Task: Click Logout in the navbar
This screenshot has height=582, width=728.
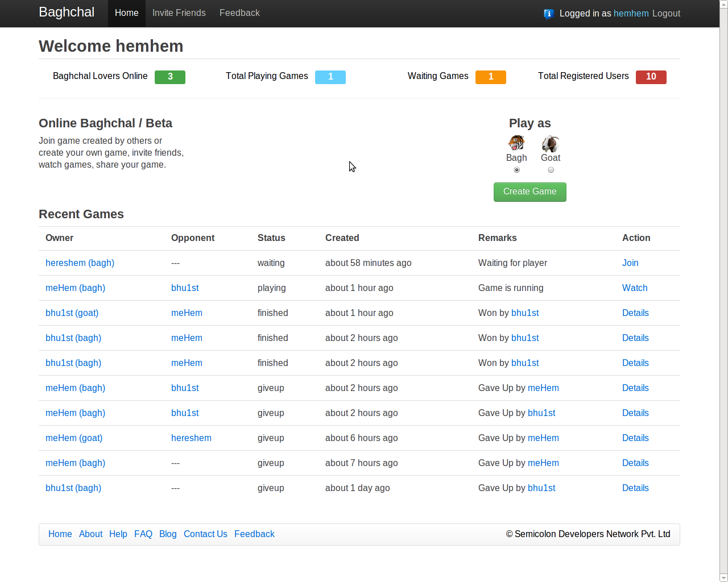Action: tap(666, 14)
